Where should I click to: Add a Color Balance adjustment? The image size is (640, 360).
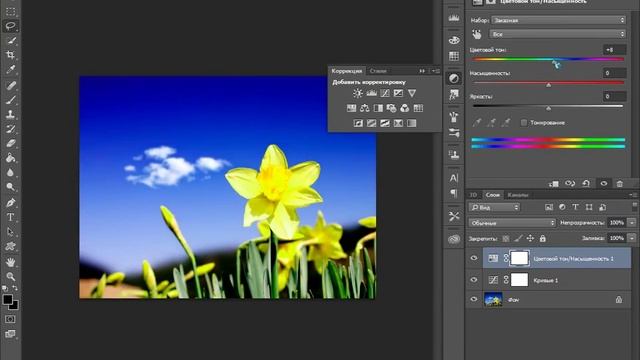click(365, 108)
